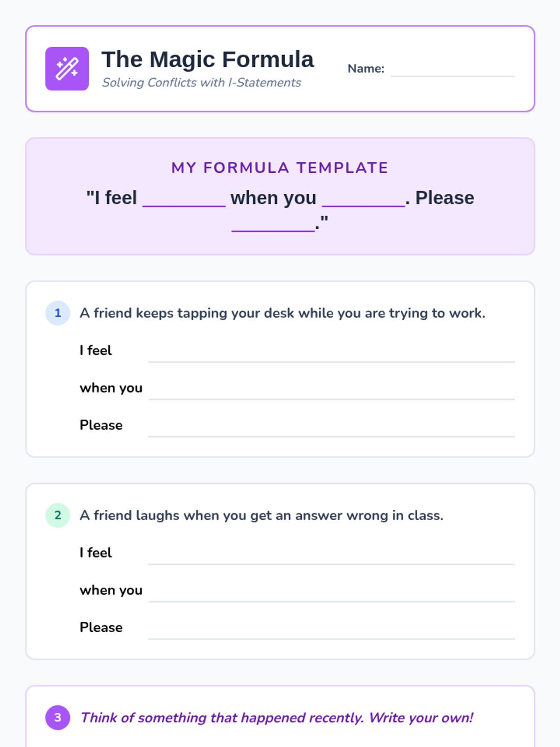The image size is (560, 747).
Task: Click the desk tapping scenario text
Action: pyautogui.click(x=282, y=313)
